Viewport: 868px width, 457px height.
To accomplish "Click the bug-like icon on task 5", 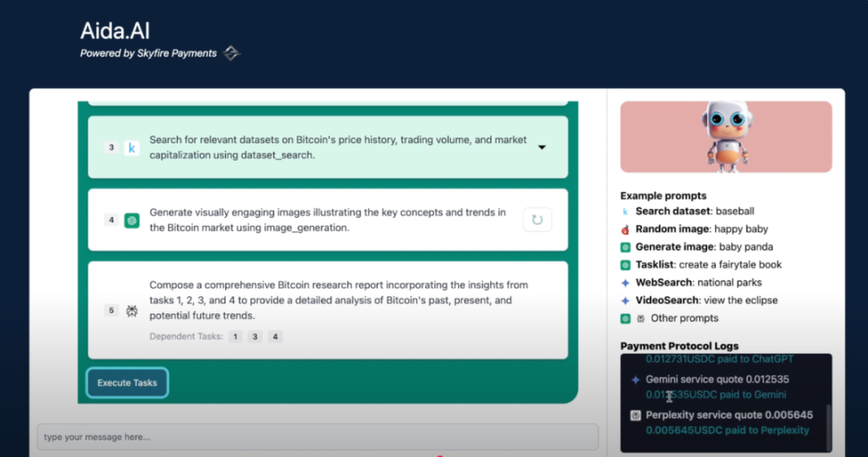I will pyautogui.click(x=132, y=311).
